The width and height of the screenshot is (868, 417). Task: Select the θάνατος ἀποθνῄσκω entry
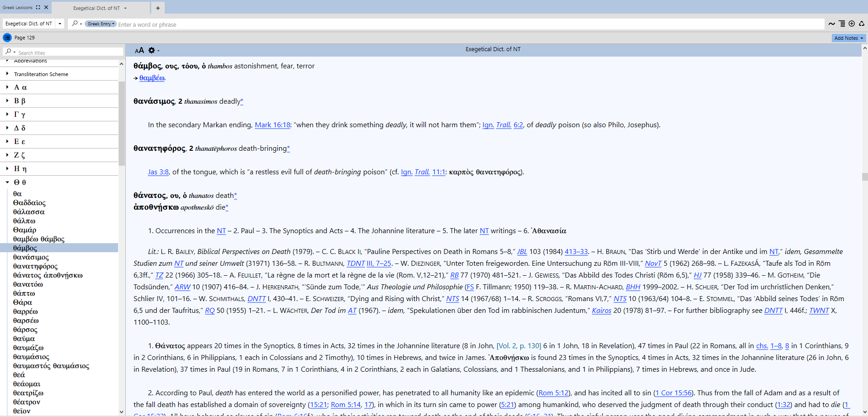[x=48, y=275]
